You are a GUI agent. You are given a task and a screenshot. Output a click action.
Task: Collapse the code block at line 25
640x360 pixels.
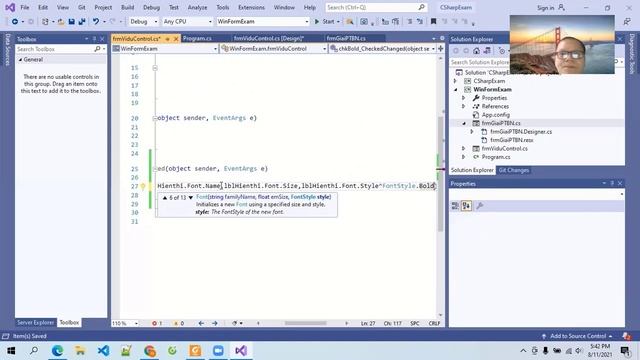pos(155,169)
